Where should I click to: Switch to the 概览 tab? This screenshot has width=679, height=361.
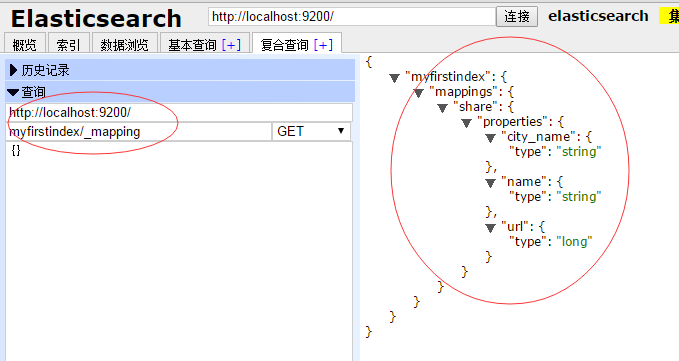[25, 44]
